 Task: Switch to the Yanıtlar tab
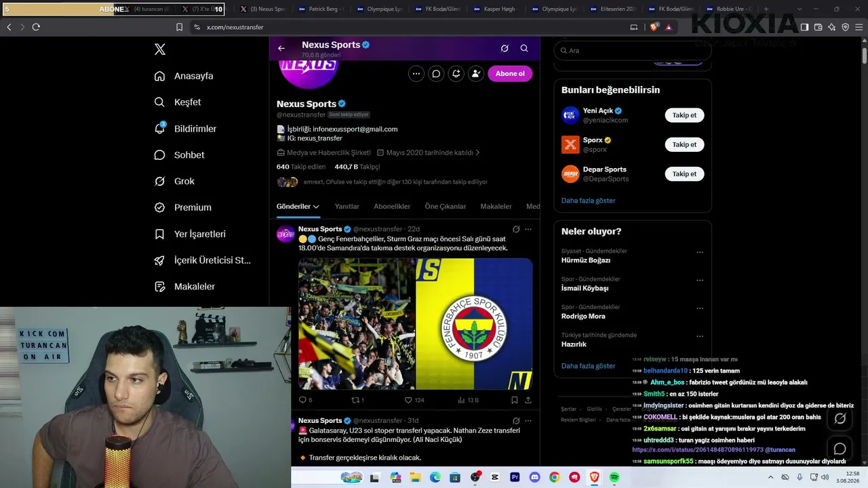(x=347, y=207)
